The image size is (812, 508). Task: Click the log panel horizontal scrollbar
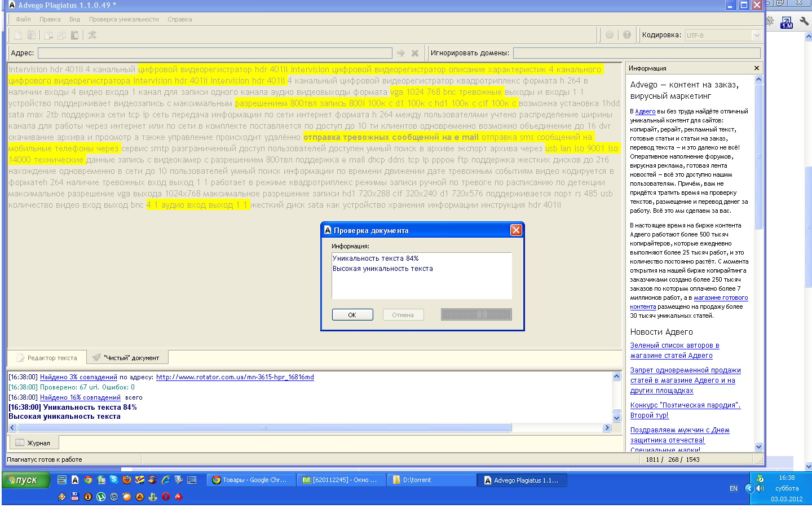tap(264, 428)
